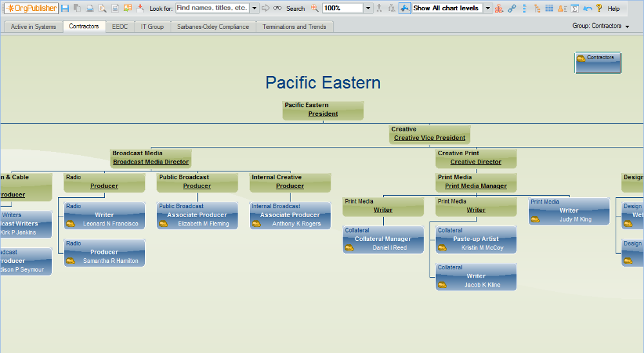Switch to the EEOC tab
Image resolution: width=644 pixels, height=353 pixels.
120,26
